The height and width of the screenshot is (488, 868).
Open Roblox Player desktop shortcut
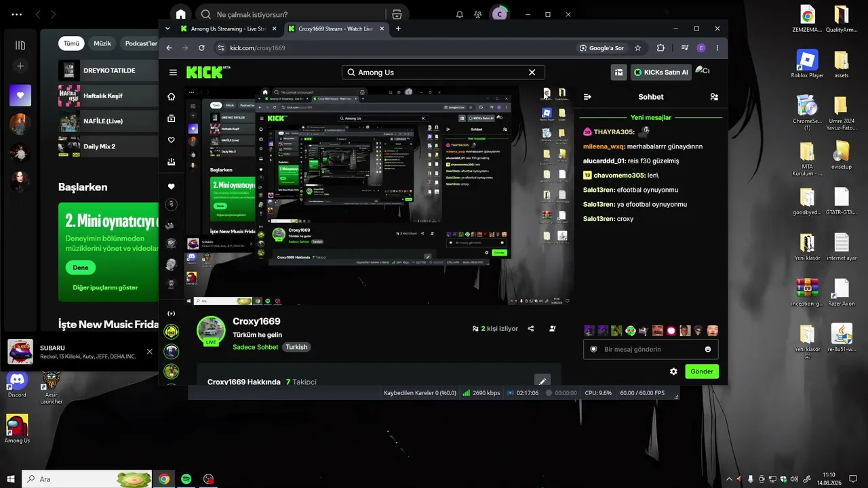click(807, 64)
